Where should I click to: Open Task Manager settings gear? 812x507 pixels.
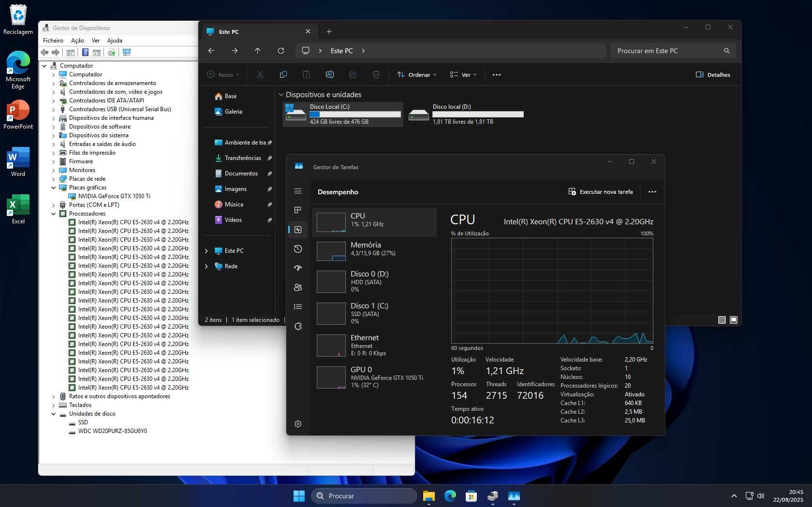click(298, 424)
